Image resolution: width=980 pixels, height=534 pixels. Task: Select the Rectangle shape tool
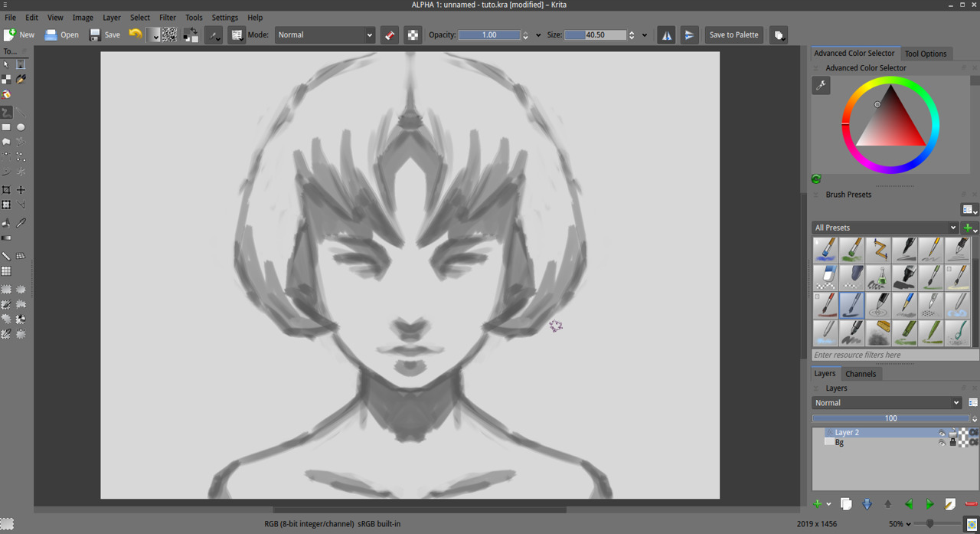[x=6, y=127]
